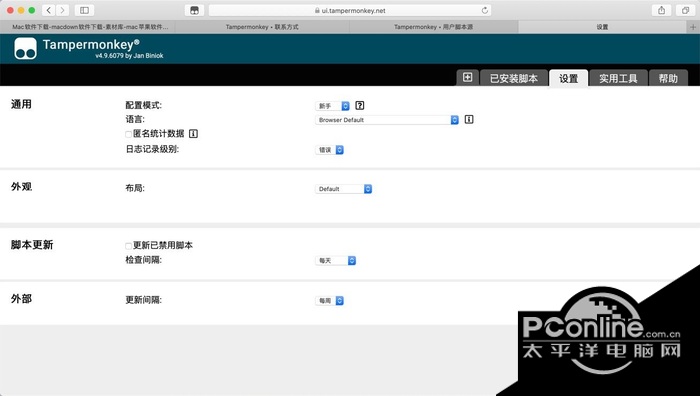Open the 布局 dropdown showing Default
The width and height of the screenshot is (700, 396).
coord(344,189)
